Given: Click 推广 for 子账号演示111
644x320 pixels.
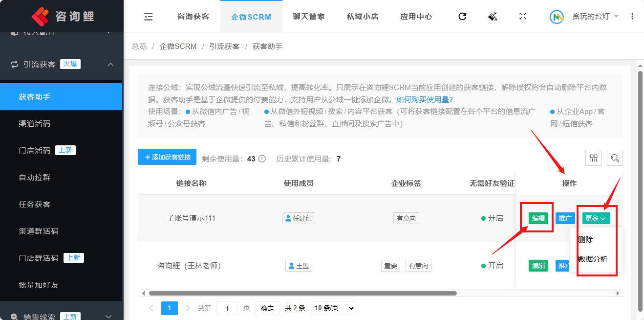Looking at the screenshot, I should [x=565, y=218].
